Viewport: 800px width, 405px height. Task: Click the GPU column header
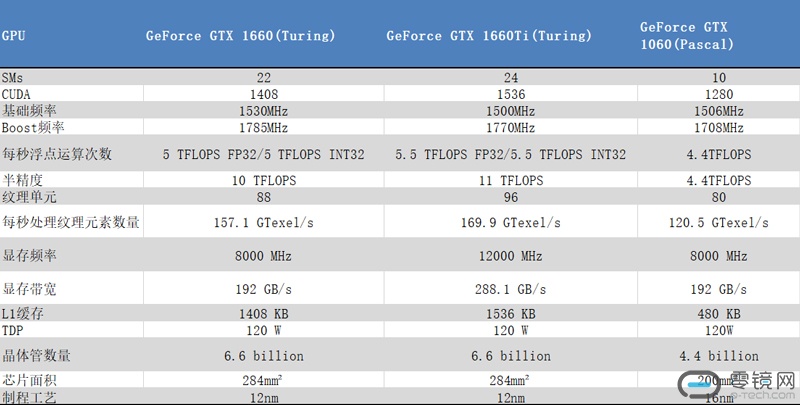pyautogui.click(x=13, y=36)
